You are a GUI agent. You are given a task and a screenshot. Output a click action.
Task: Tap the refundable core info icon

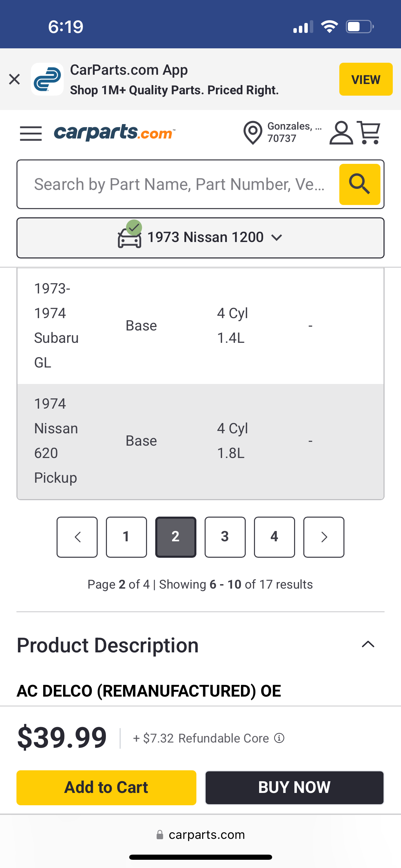pyautogui.click(x=279, y=738)
